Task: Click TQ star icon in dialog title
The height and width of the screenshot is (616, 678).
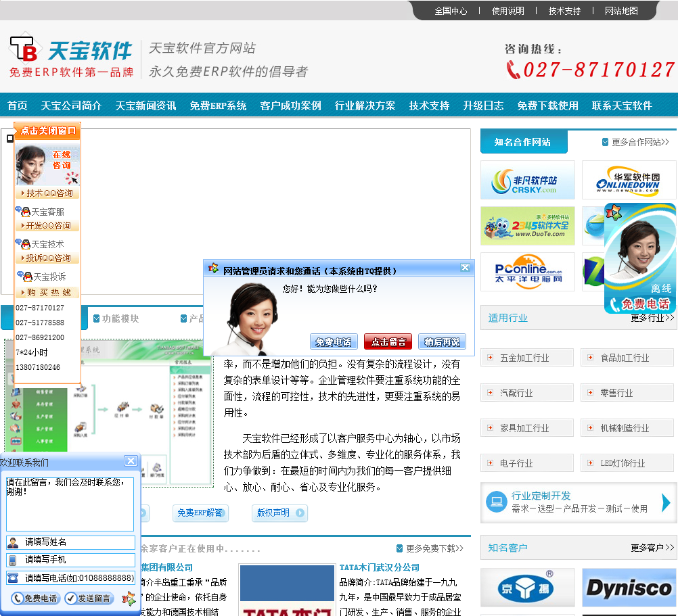Action: (214, 268)
